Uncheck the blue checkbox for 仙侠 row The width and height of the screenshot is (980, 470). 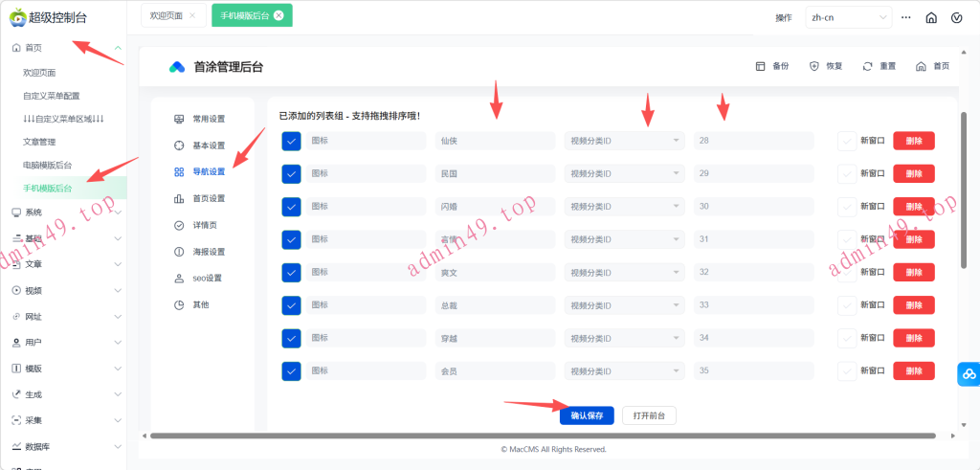pos(292,142)
